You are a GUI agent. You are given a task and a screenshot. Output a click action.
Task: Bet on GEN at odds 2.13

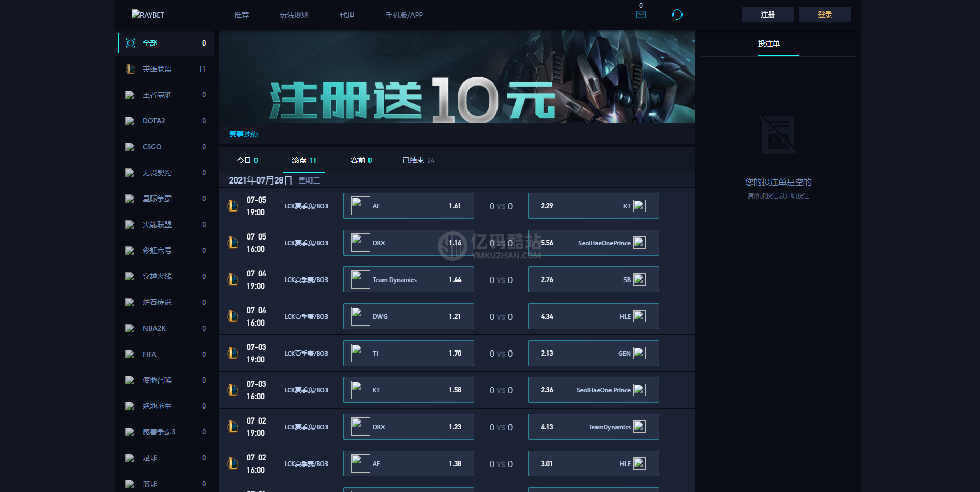[593, 353]
